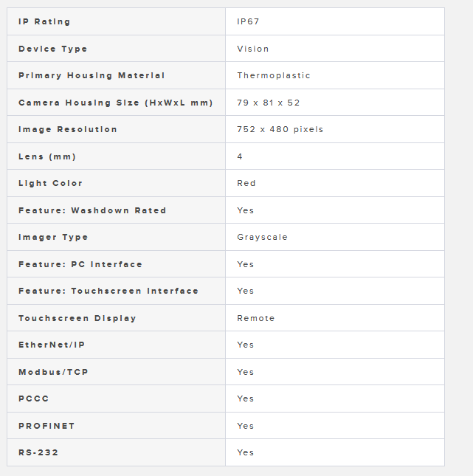Select the Thermoplastic value
Image resolution: width=473 pixels, height=476 pixels.
pyautogui.click(x=274, y=75)
